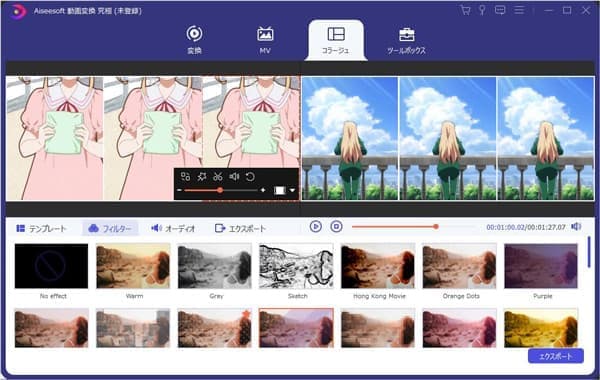Click the scissors cut icon
The width and height of the screenshot is (600, 380).
click(218, 176)
